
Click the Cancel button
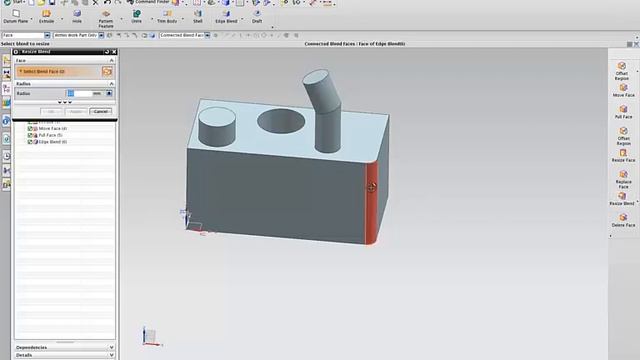(x=100, y=111)
